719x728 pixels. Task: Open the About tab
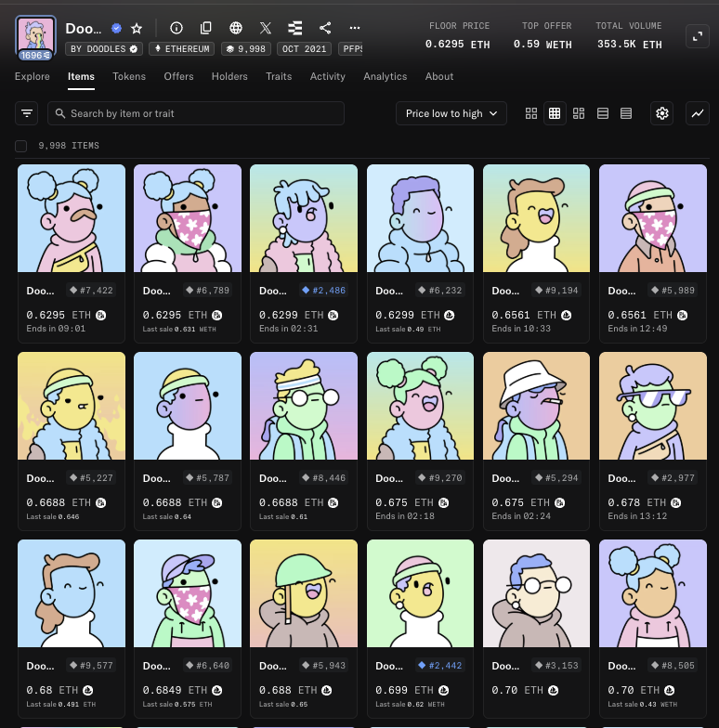(439, 76)
